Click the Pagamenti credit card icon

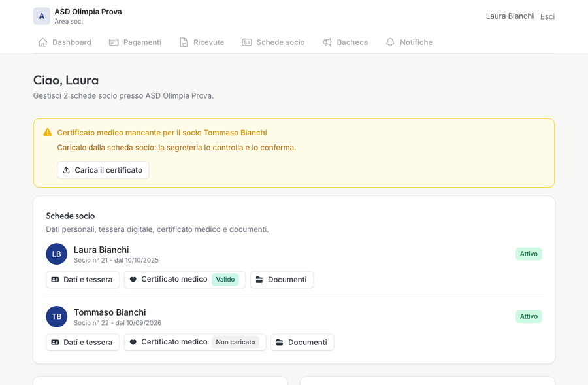(x=114, y=42)
